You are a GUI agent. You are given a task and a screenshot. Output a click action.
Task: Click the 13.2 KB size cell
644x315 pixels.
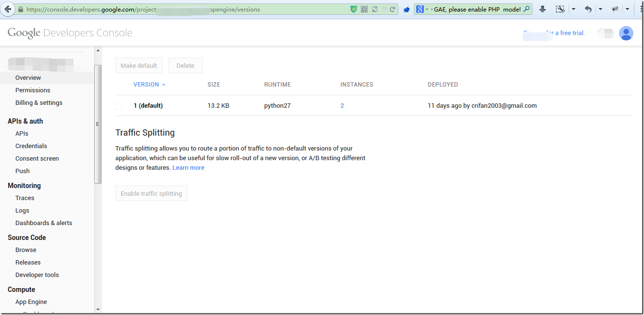(x=218, y=106)
